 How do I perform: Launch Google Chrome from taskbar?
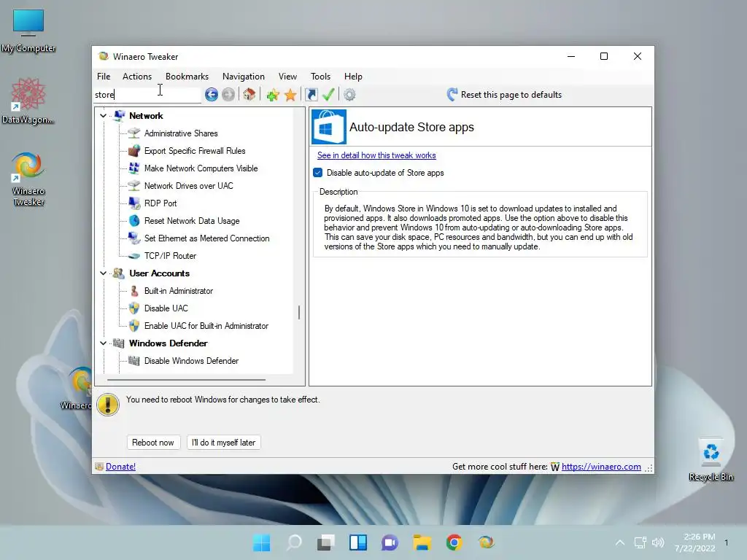click(454, 542)
